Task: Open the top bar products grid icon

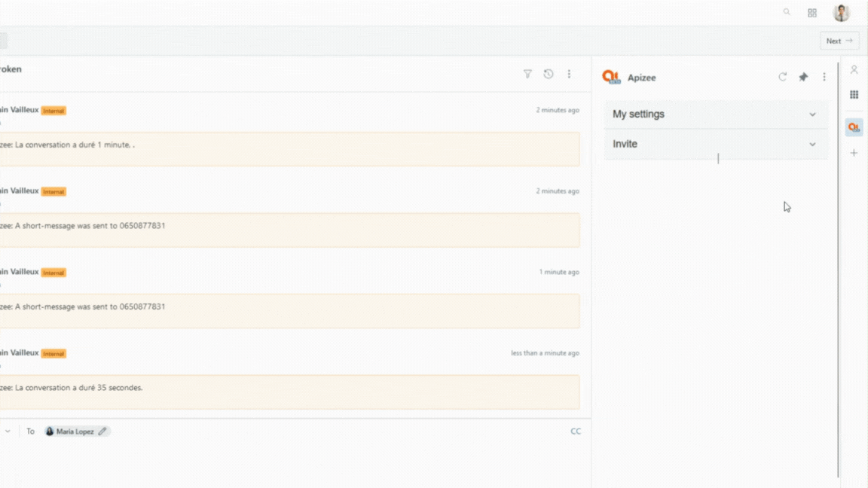Action: click(812, 13)
